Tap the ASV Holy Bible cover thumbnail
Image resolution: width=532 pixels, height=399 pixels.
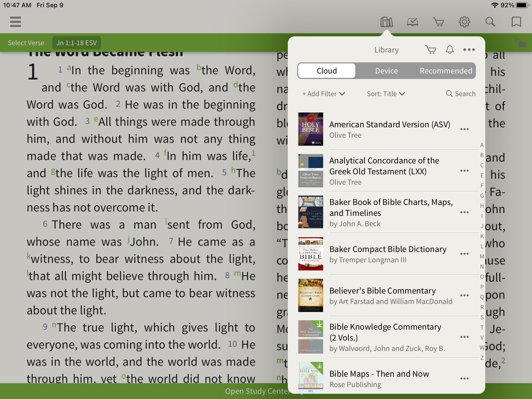[311, 129]
